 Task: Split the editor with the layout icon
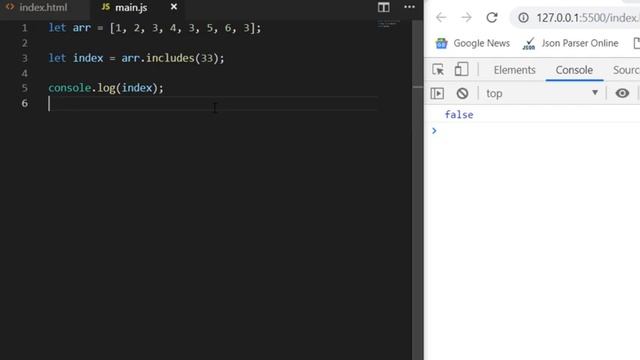pyautogui.click(x=383, y=7)
